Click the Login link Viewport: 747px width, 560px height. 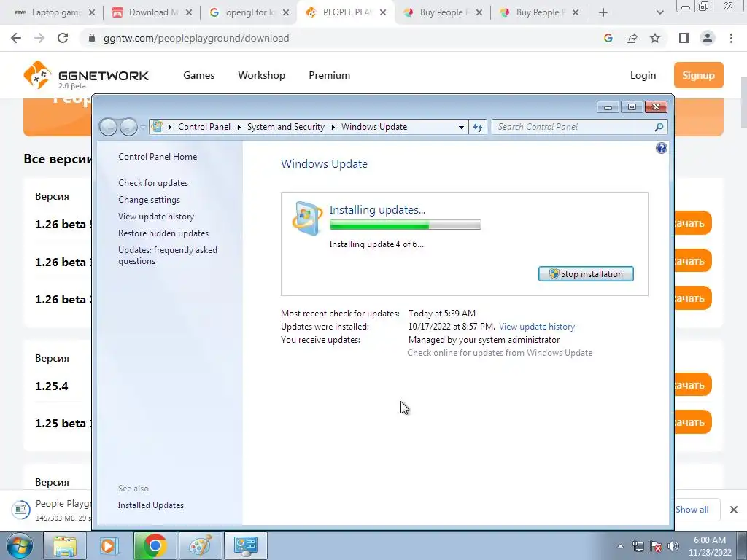pos(643,75)
